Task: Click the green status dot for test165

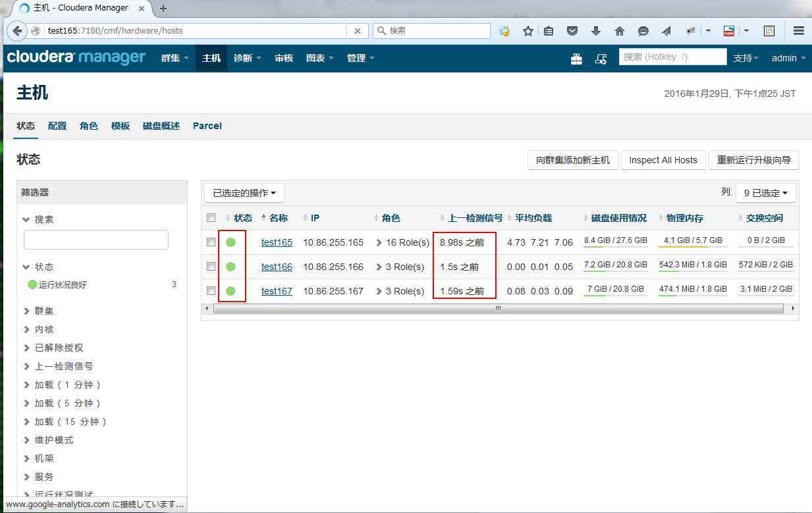Action: click(230, 242)
